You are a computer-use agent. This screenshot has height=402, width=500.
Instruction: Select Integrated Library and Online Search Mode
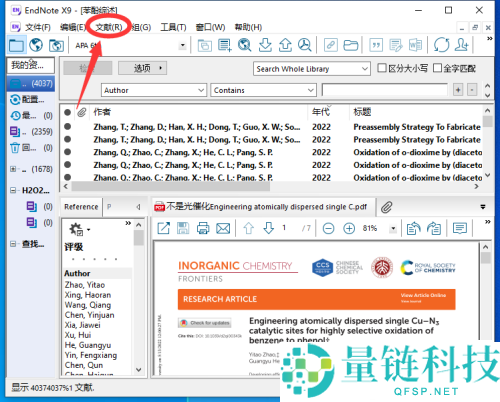click(x=56, y=45)
